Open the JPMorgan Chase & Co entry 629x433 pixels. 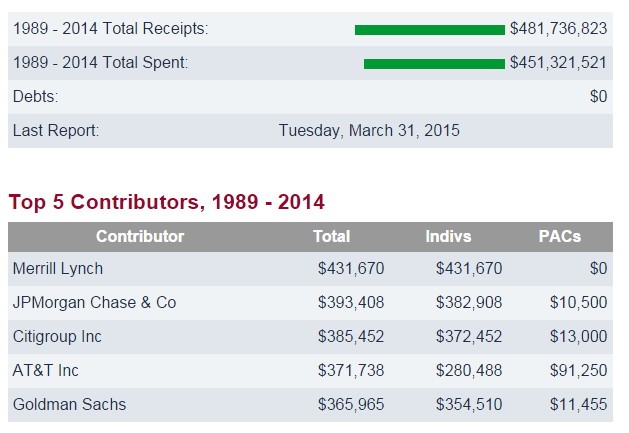point(94,302)
